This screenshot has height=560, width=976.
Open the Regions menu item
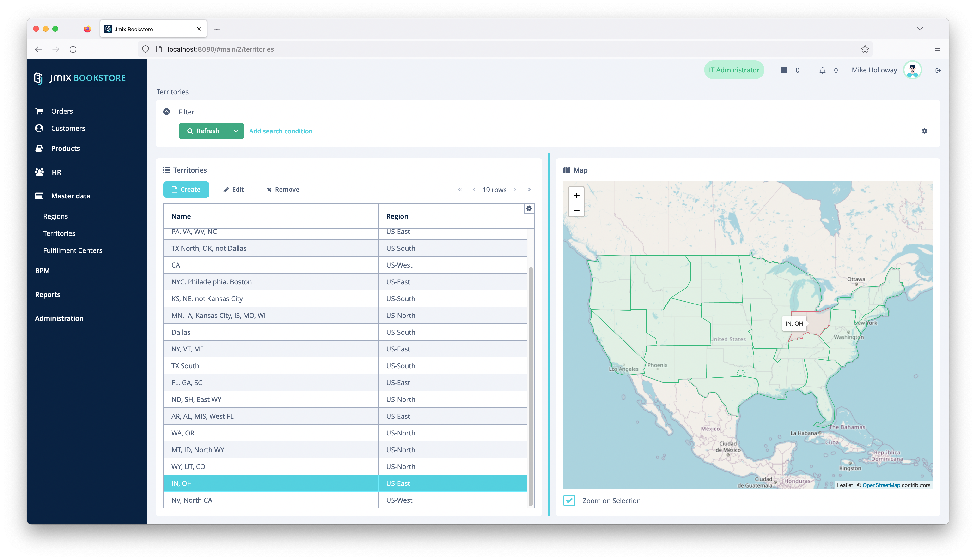[x=55, y=217]
